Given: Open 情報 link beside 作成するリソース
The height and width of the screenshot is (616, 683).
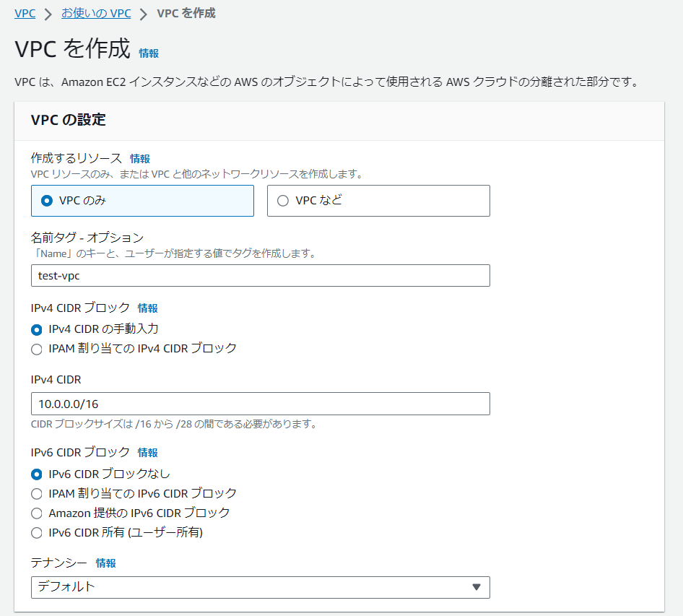Looking at the screenshot, I should coord(140,158).
